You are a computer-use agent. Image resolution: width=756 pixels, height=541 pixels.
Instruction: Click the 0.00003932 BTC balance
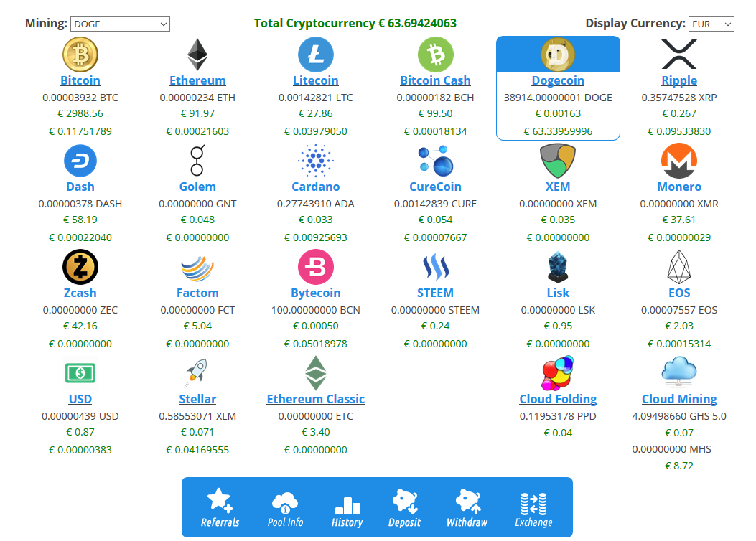(80, 98)
